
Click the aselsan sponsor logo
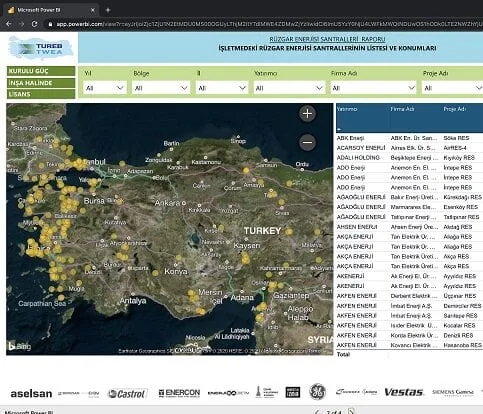31,394
